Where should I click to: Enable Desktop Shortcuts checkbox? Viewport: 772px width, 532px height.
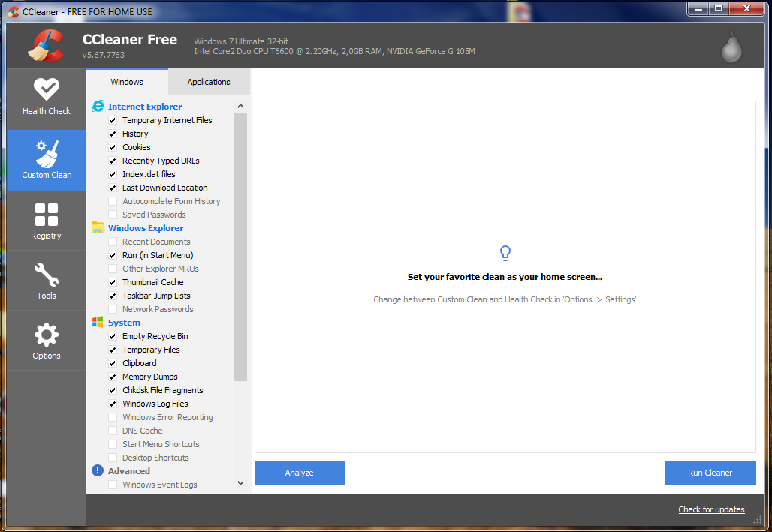pos(113,458)
